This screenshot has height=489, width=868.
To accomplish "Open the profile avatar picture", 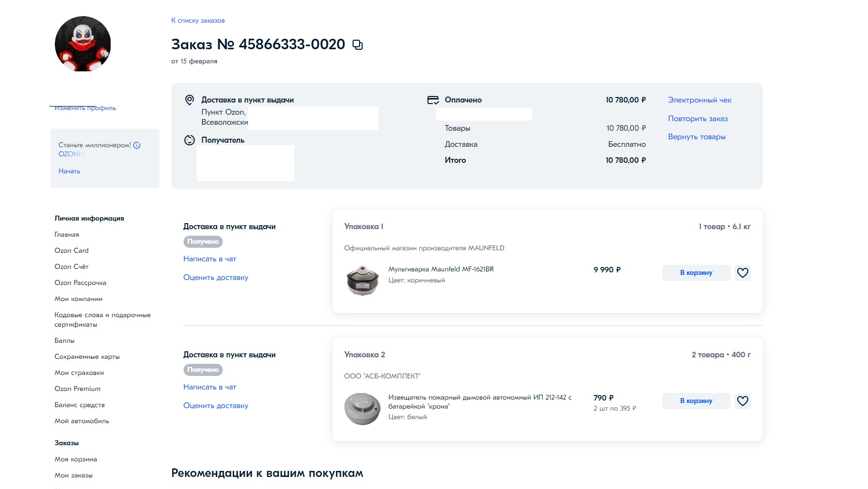I will (x=83, y=44).
